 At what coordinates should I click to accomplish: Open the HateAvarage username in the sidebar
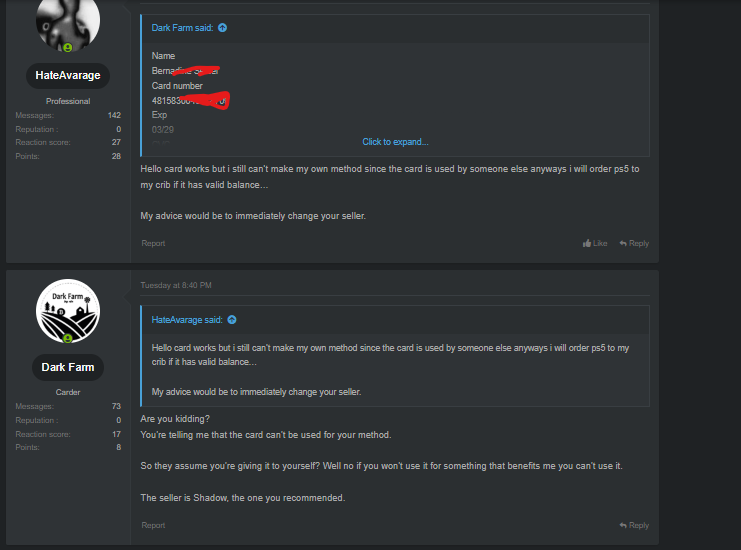tap(68, 75)
